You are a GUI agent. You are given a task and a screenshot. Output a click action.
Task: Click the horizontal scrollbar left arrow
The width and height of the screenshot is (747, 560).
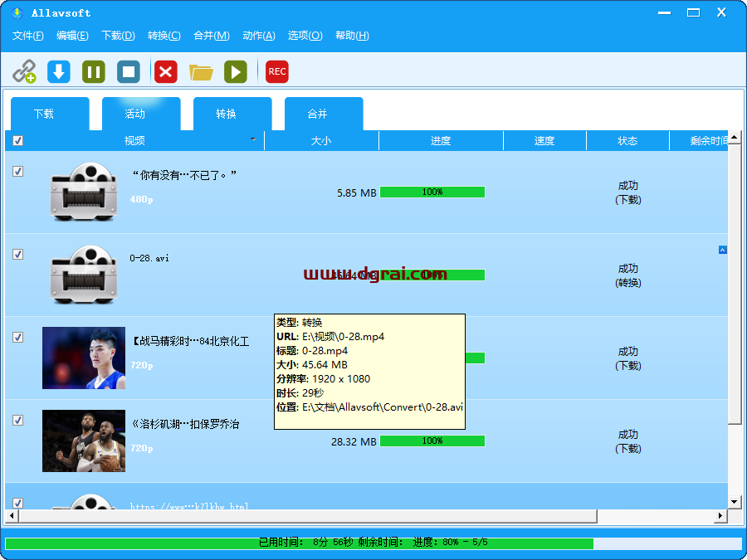point(12,516)
